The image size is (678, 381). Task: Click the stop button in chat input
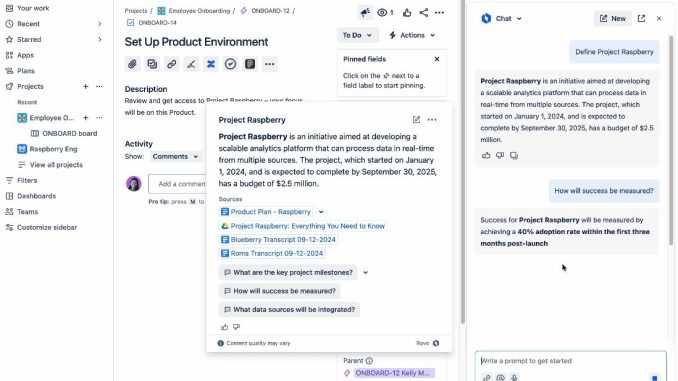click(x=655, y=378)
